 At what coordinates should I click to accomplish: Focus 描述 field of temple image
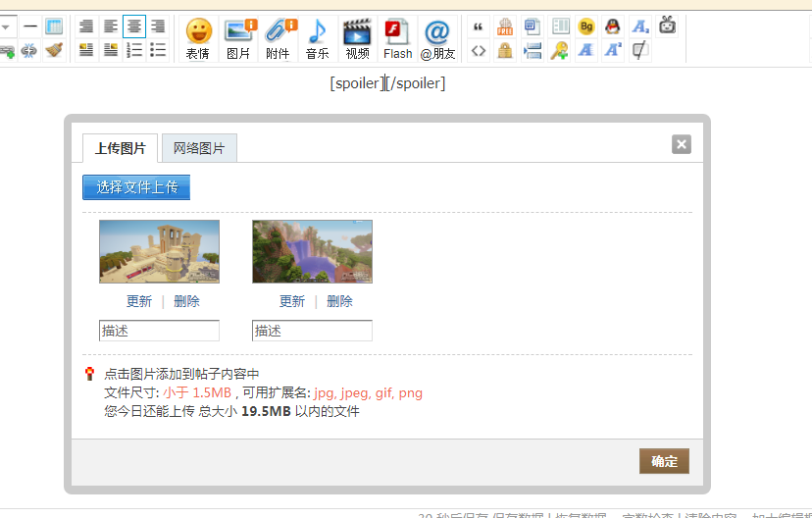point(159,331)
